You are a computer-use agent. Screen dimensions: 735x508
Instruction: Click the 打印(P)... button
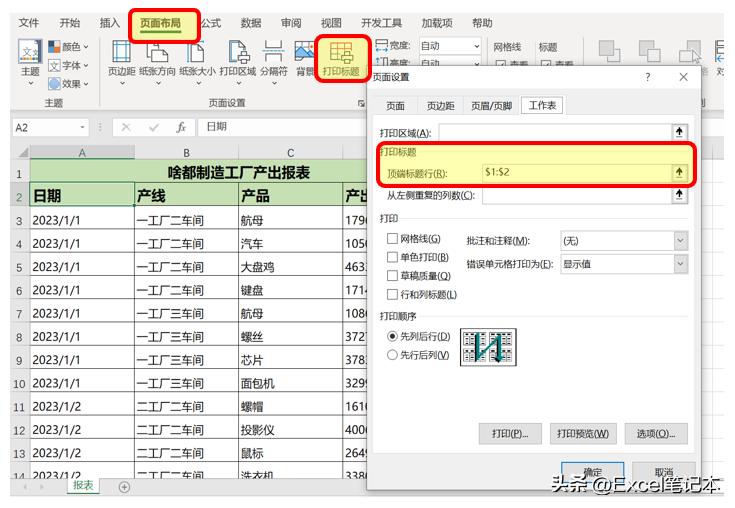click(510, 433)
